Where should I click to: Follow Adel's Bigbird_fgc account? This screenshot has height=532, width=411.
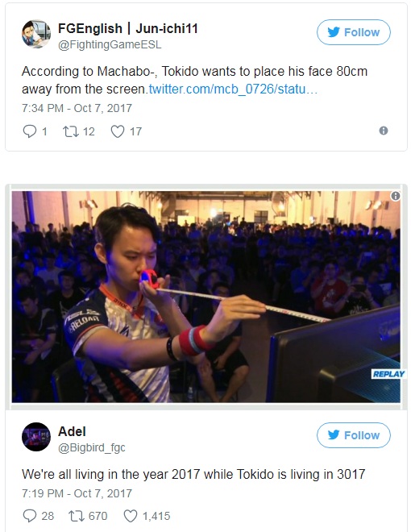click(353, 435)
